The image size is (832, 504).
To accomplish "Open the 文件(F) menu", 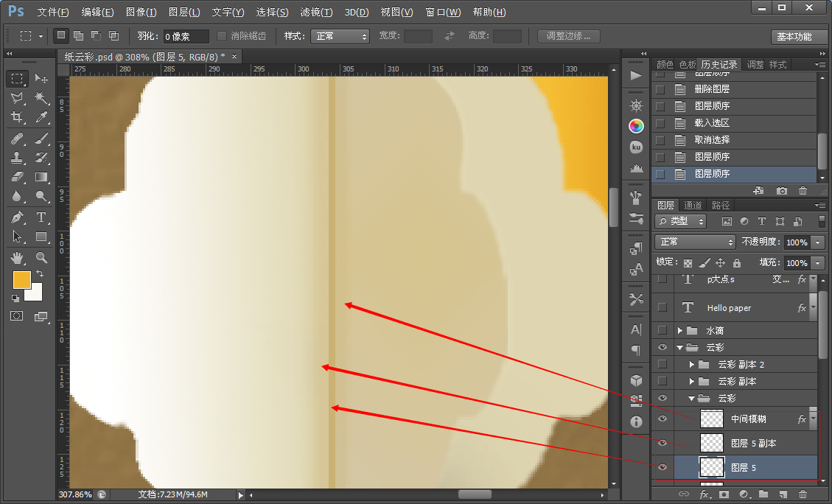I will pos(53,12).
